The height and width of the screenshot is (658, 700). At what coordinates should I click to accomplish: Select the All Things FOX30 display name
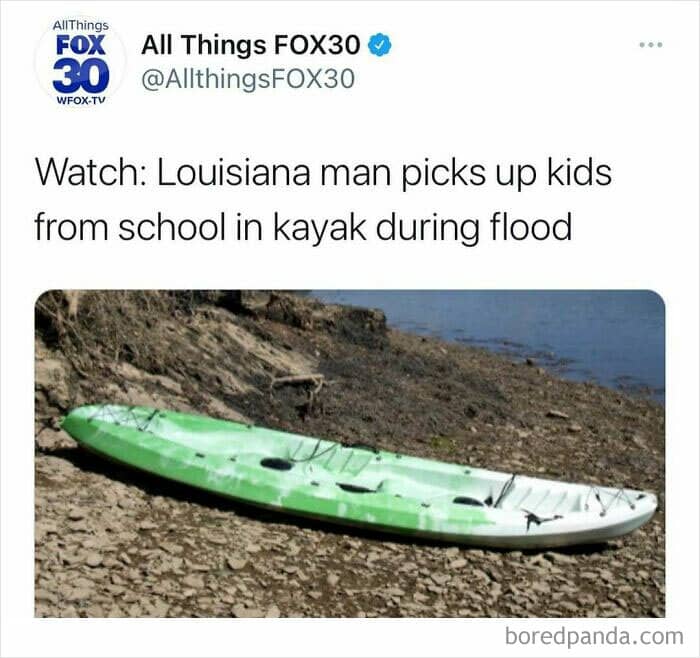250,45
